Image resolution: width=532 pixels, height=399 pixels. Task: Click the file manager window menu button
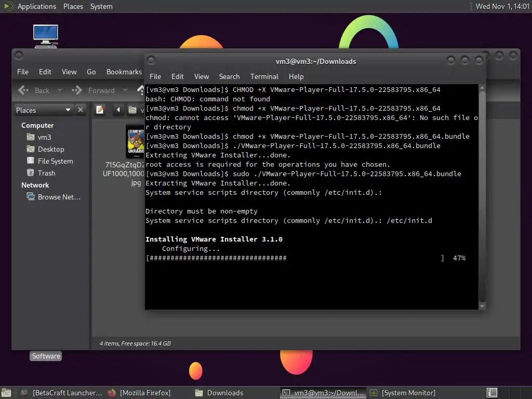pos(19,55)
